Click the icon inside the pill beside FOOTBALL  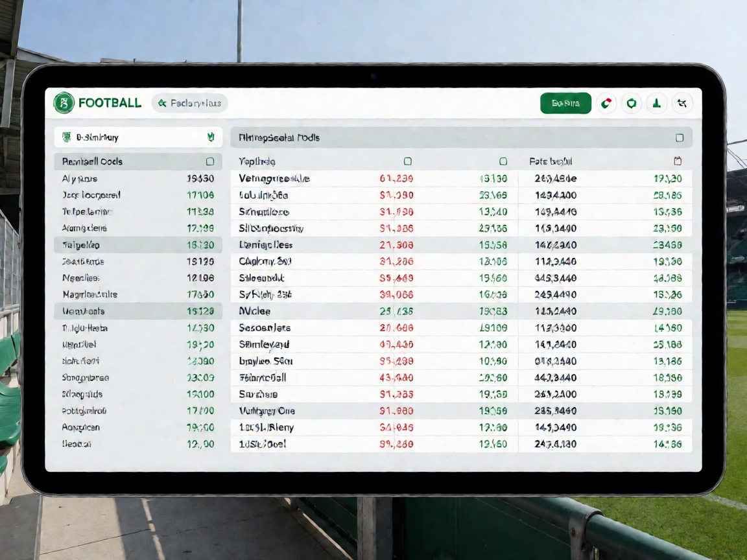point(163,103)
